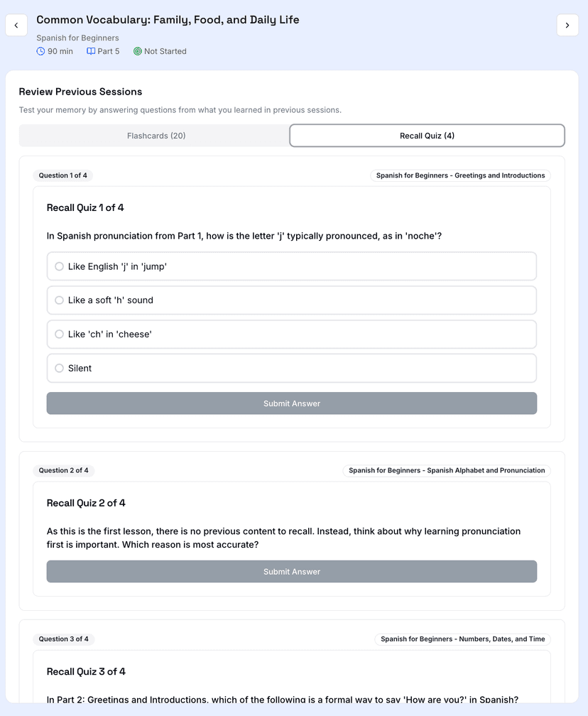The image size is (588, 716).
Task: Submit the answer for Recall Quiz 1
Action: [291, 403]
